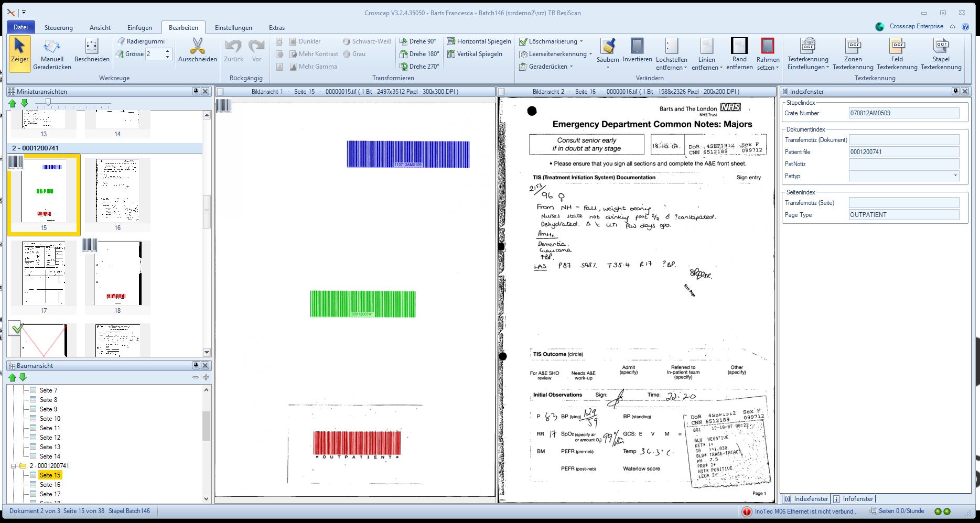Click the Page Type field
980x523 pixels.
tap(904, 215)
